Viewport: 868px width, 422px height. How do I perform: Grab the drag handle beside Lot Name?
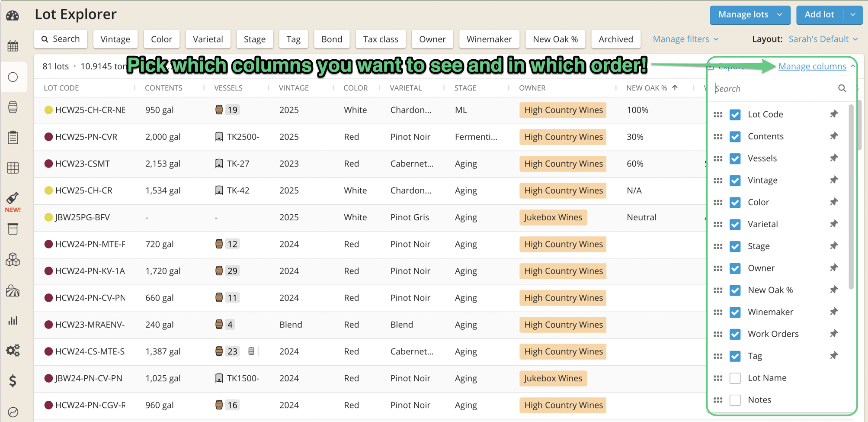pyautogui.click(x=718, y=378)
